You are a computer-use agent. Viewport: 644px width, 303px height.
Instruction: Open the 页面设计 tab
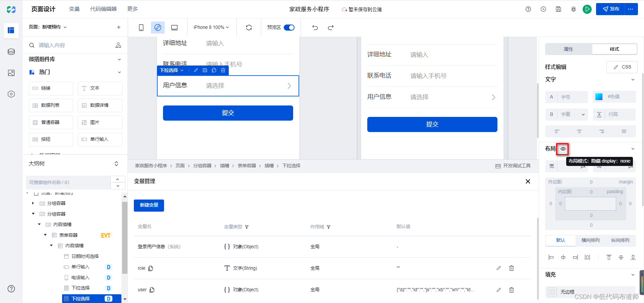(43, 9)
